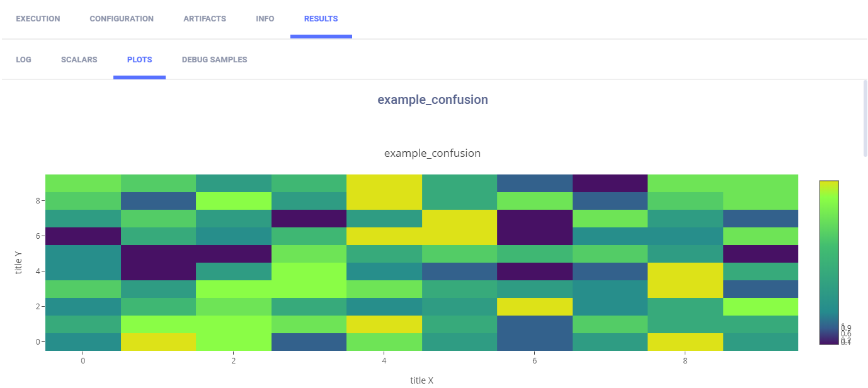The height and width of the screenshot is (388, 868).
Task: Click the vertical scrollbar on the right
Action: click(x=865, y=118)
